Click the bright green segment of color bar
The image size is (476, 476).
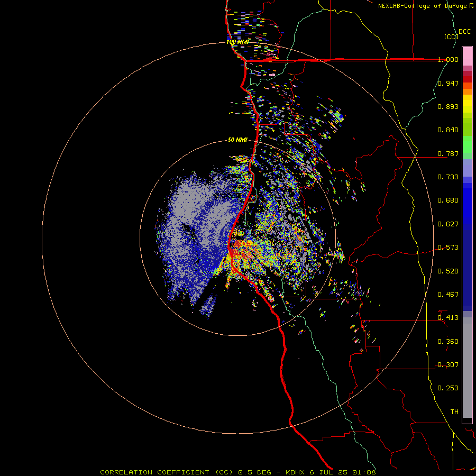click(x=467, y=144)
